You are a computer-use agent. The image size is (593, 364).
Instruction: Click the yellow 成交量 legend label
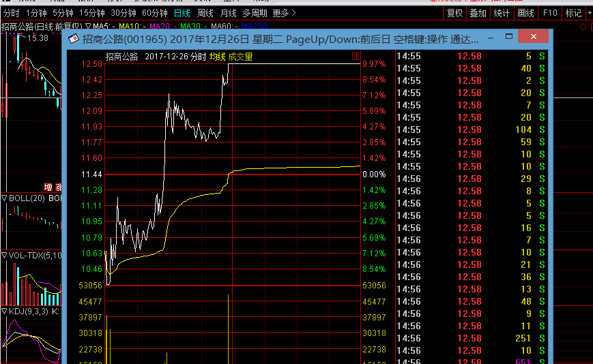coord(240,57)
